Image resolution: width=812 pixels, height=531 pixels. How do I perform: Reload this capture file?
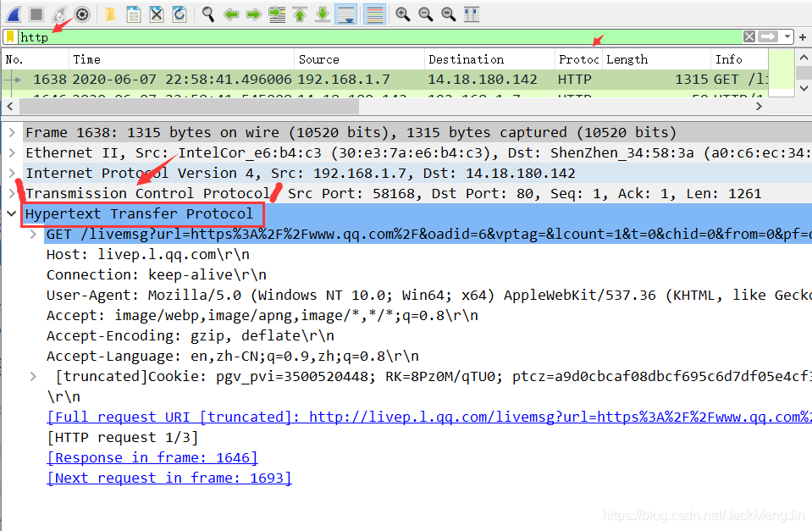[x=180, y=14]
